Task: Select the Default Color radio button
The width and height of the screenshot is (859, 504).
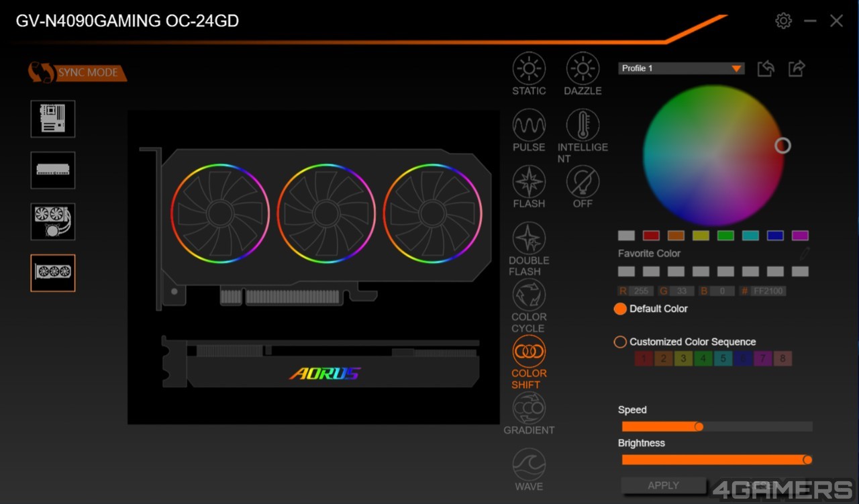Action: point(620,309)
